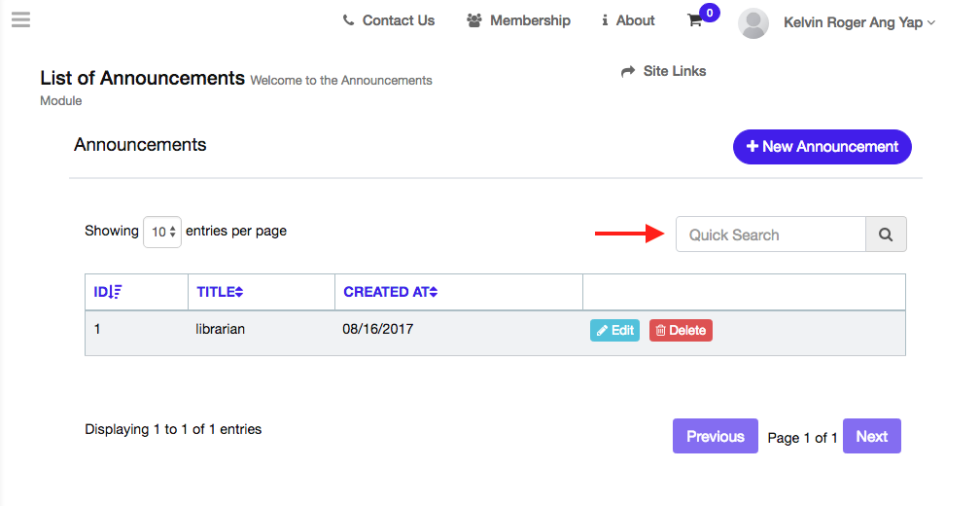Create a New Announcement

click(x=822, y=147)
